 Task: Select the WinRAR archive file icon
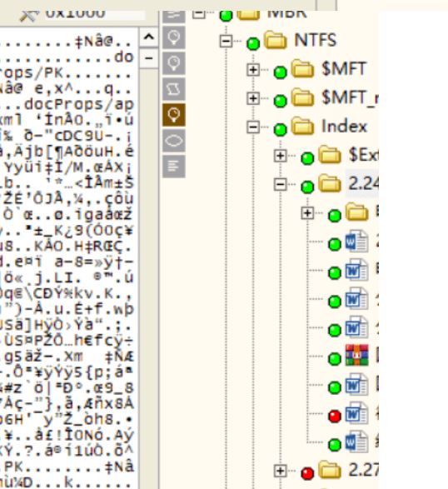[x=357, y=355]
